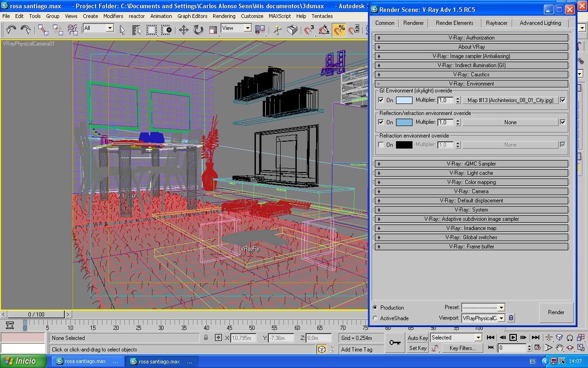This screenshot has height=368, width=588.
Task: Switch to the Common tab
Action: (385, 23)
